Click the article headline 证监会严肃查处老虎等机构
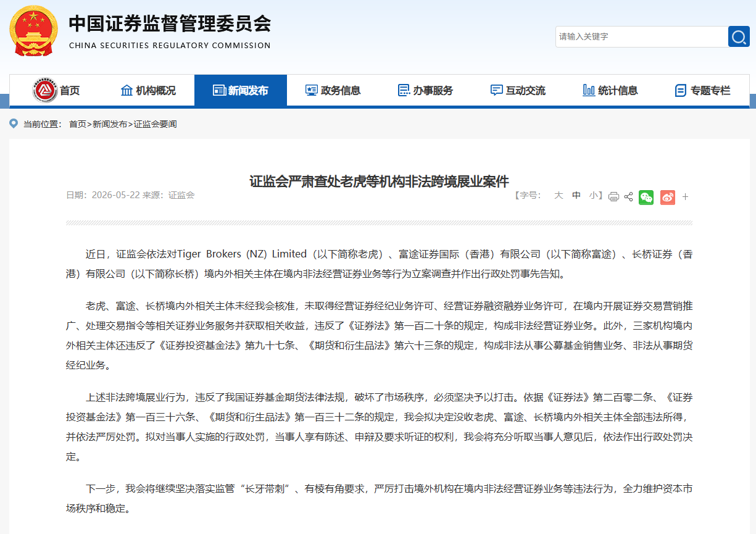The image size is (756, 534). (x=379, y=181)
